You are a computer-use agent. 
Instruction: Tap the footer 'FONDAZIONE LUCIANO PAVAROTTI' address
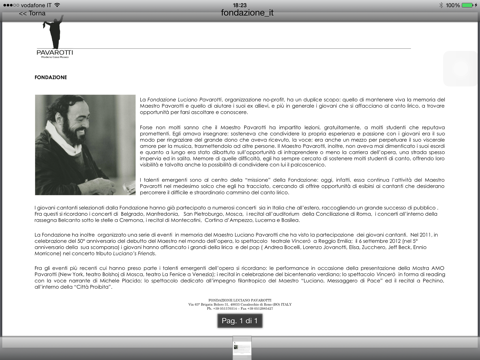[240, 304]
